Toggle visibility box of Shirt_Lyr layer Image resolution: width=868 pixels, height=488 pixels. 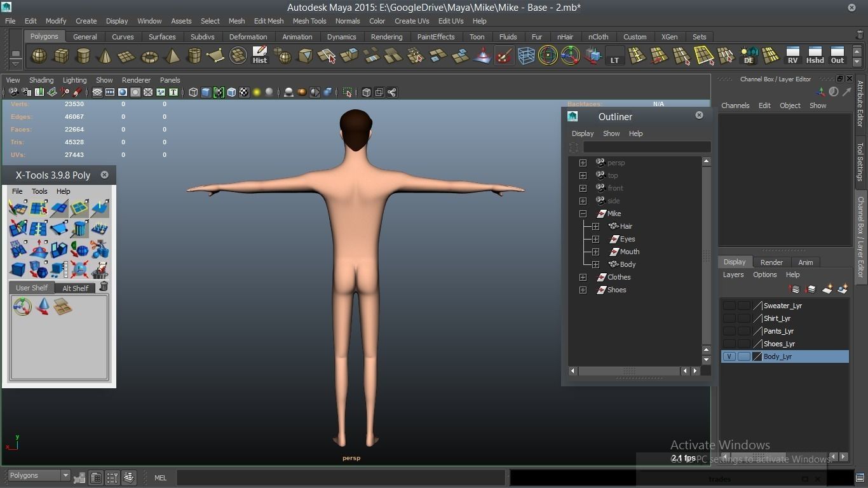tap(729, 318)
